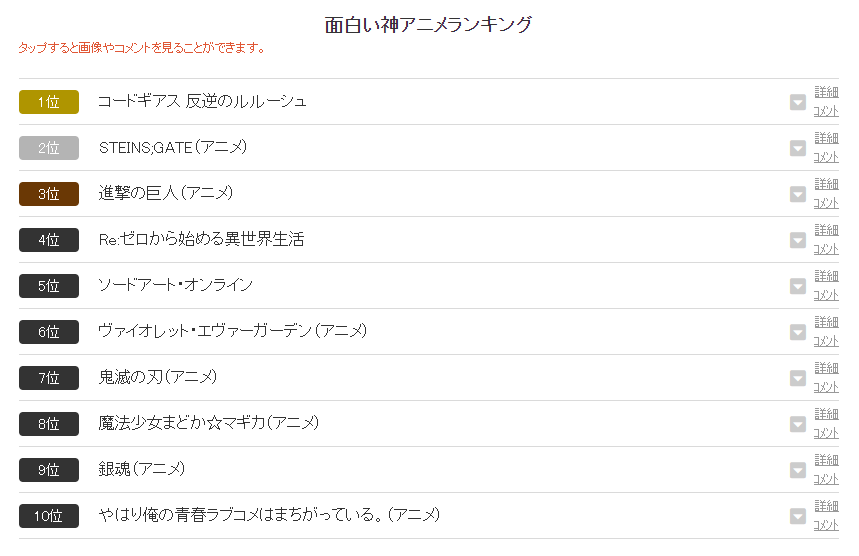
Task: Click the silver 2位 rank badge
Action: click(x=49, y=148)
